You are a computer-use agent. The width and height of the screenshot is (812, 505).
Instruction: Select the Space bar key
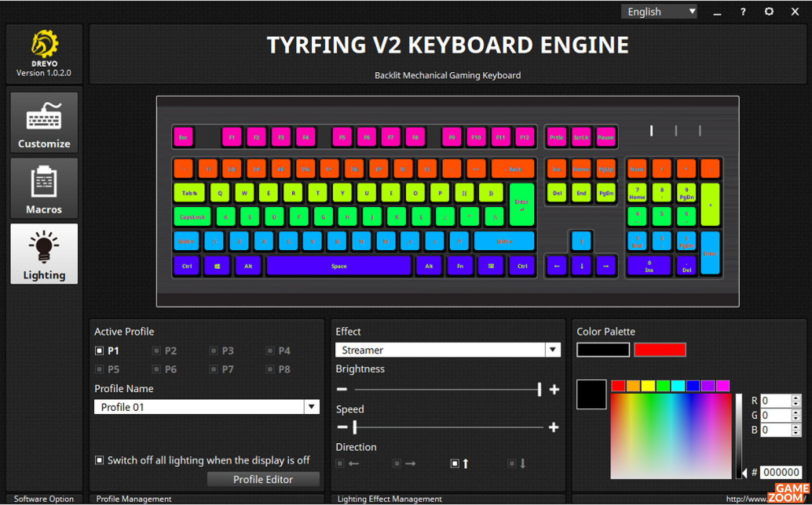[x=339, y=266]
